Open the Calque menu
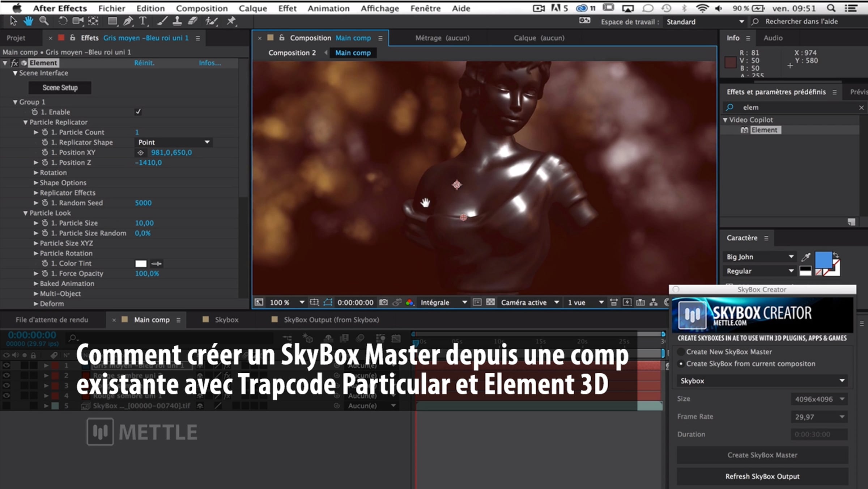Screen dimensions: 868x489 [x=253, y=8]
